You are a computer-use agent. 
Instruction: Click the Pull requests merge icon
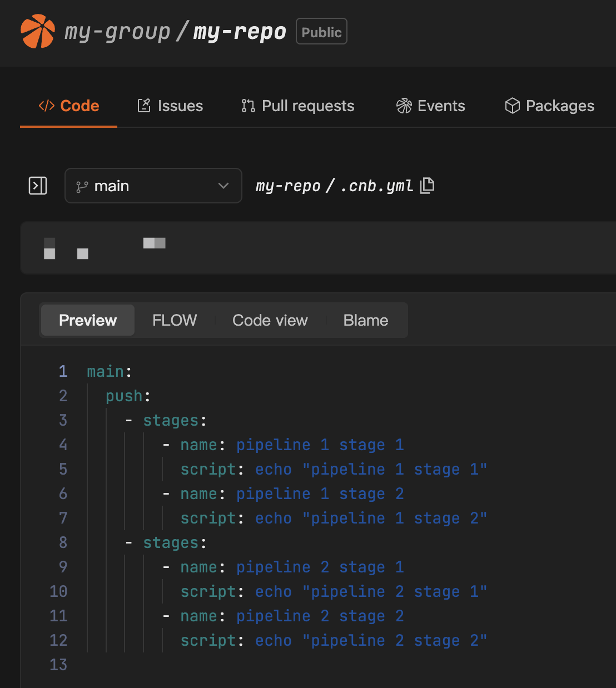click(x=248, y=106)
